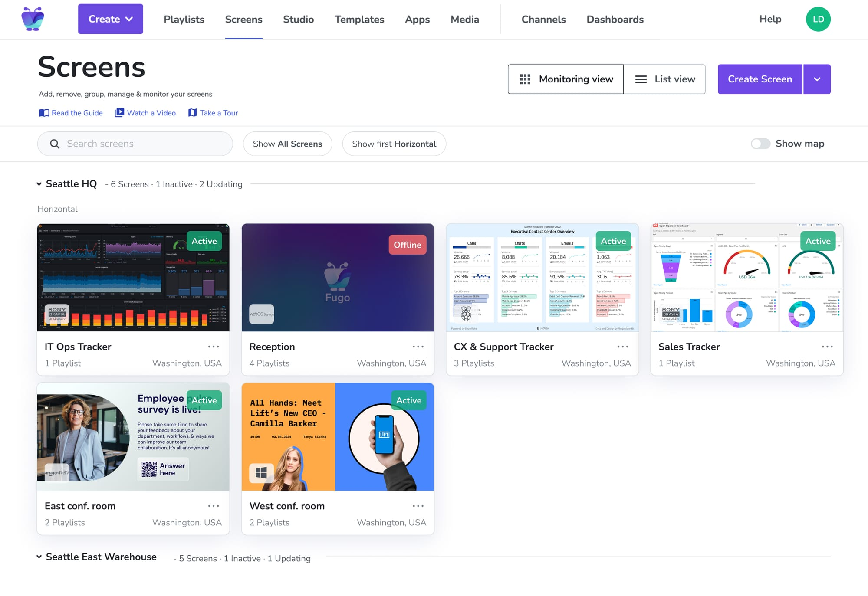Open the Templates tab
This screenshot has width=868, height=596.
point(359,19)
